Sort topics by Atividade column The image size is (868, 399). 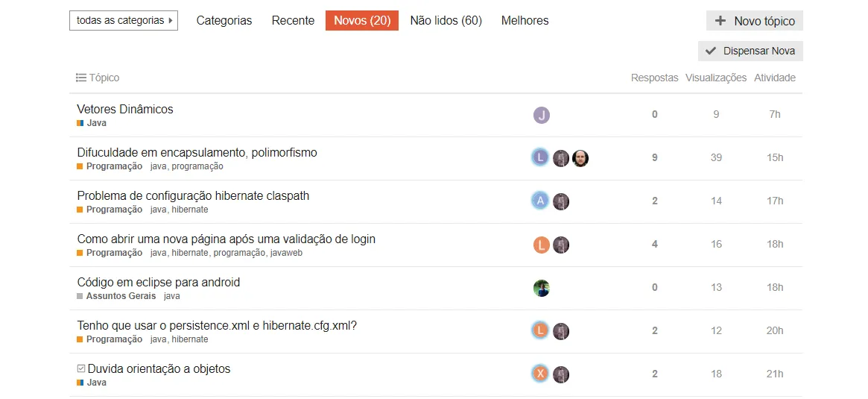774,78
